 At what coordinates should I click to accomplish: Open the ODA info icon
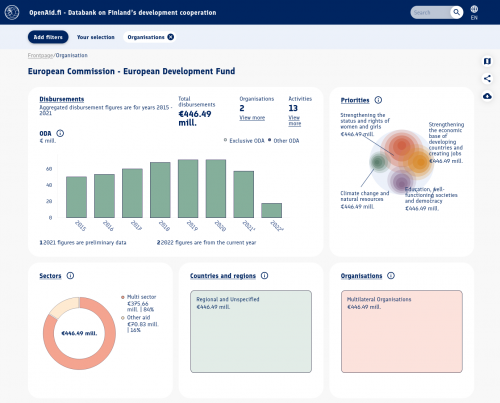[60, 133]
